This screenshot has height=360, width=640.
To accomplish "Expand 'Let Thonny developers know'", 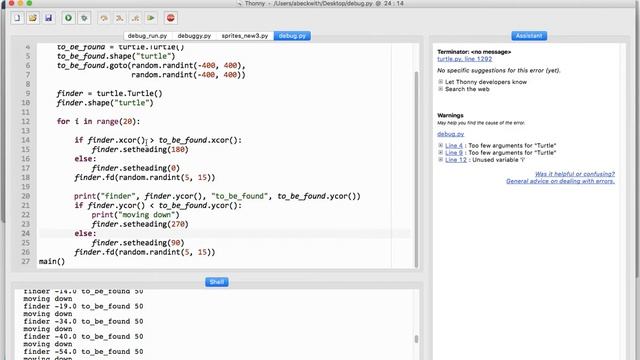I will click(x=440, y=82).
